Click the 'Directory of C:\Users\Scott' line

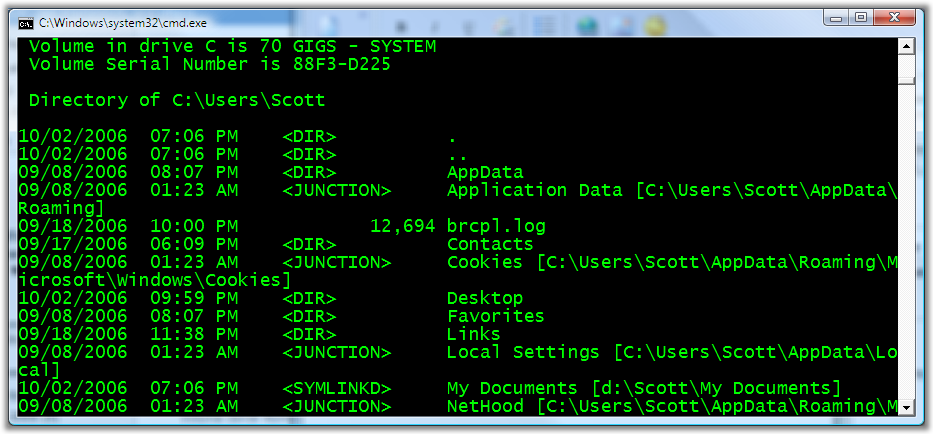pyautogui.click(x=177, y=100)
